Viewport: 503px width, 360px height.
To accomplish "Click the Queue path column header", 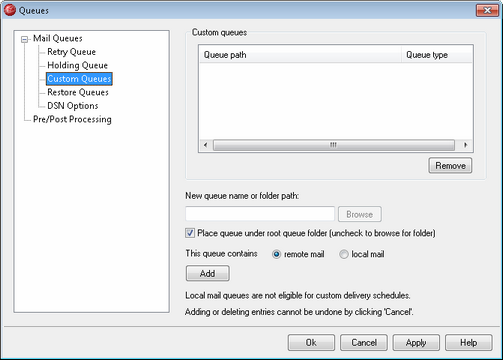I will point(300,55).
